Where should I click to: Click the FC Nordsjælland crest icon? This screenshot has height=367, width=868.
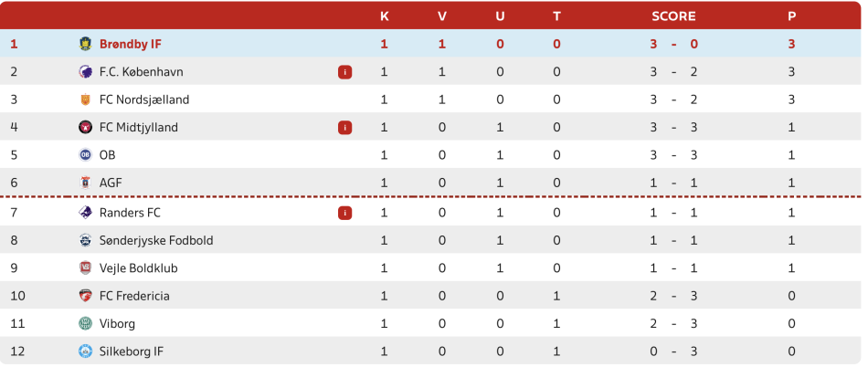(85, 100)
